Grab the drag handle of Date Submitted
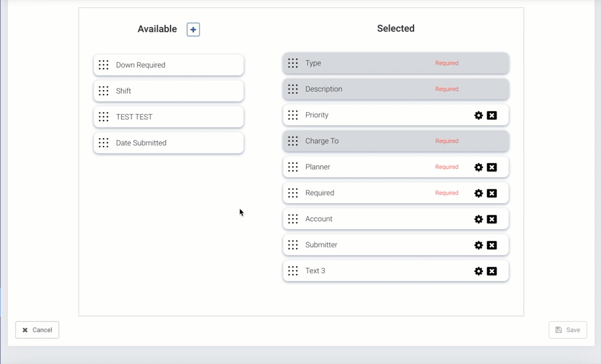This screenshot has height=364, width=601. 103,143
